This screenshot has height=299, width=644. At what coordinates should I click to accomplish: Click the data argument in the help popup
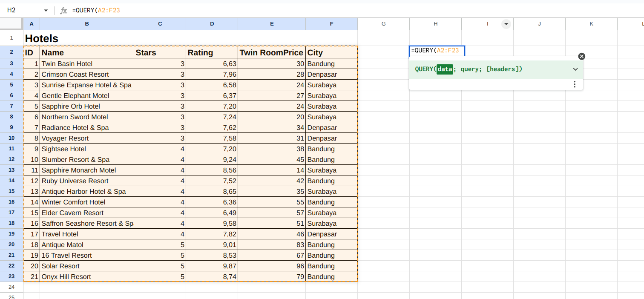[445, 69]
